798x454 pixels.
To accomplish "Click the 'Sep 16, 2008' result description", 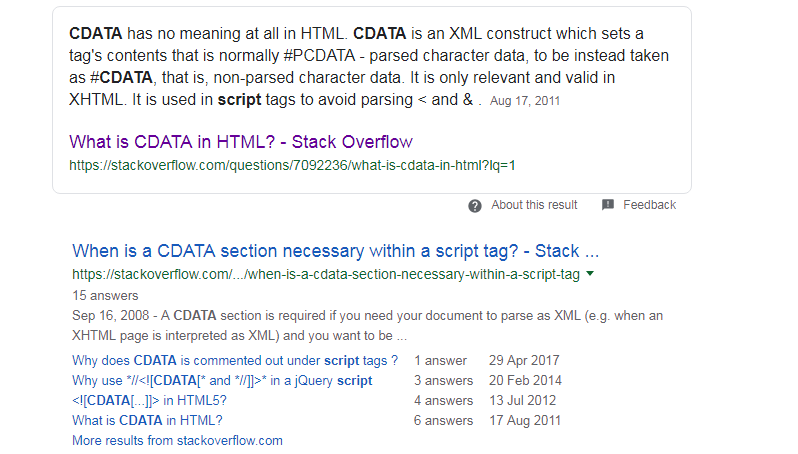I will tap(367, 326).
